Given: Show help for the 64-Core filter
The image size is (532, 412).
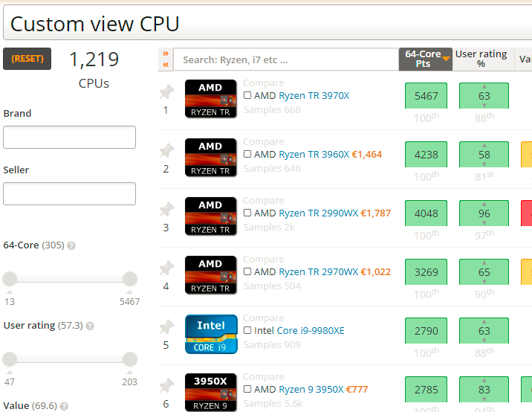Looking at the screenshot, I should pos(71,245).
